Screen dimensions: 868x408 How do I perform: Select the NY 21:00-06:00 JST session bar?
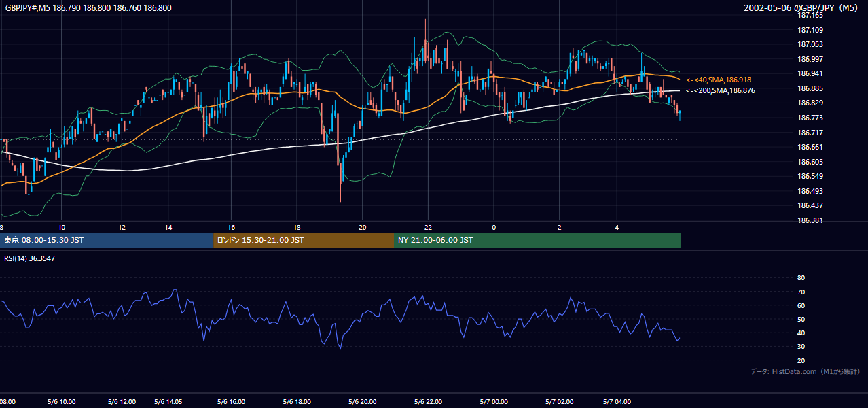pos(537,240)
